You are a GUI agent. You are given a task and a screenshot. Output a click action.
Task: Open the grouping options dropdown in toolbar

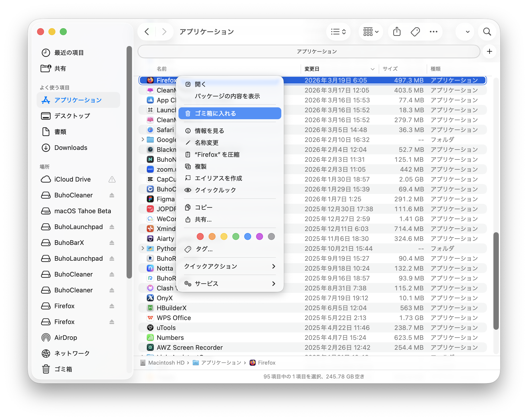371,32
